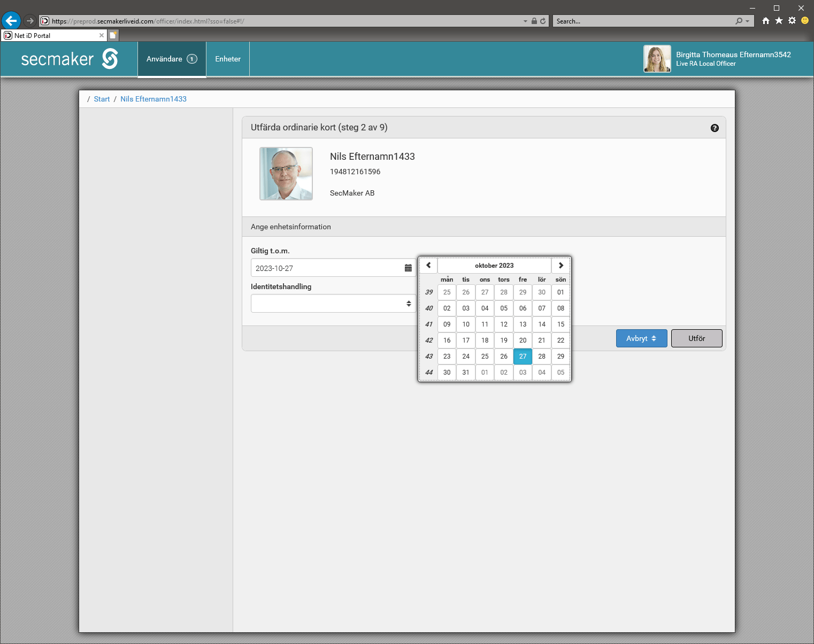Go to previous month in calendar
Screen dimensions: 814x644
click(x=428, y=266)
